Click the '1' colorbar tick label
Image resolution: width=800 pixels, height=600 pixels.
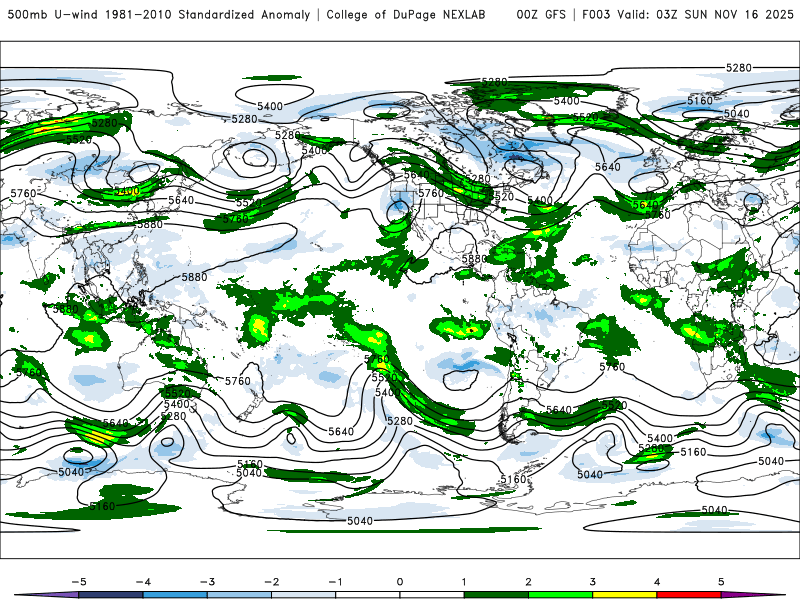pyautogui.click(x=464, y=582)
